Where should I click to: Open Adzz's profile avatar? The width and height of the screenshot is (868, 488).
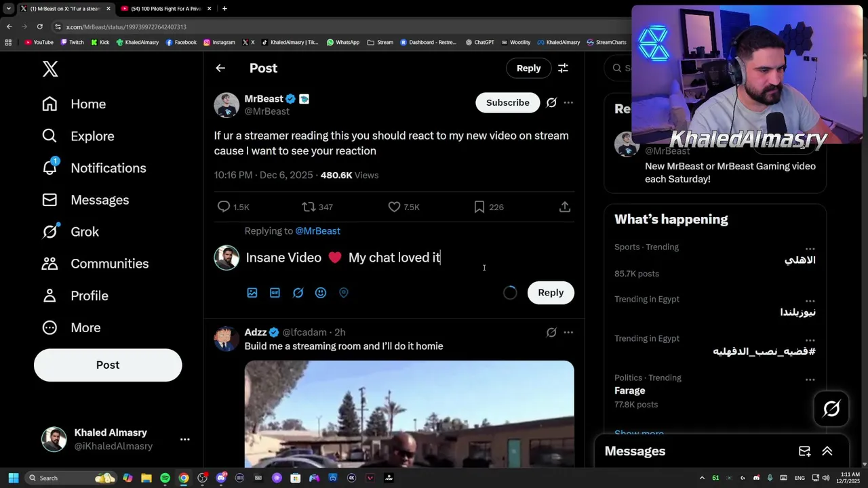pos(226,338)
